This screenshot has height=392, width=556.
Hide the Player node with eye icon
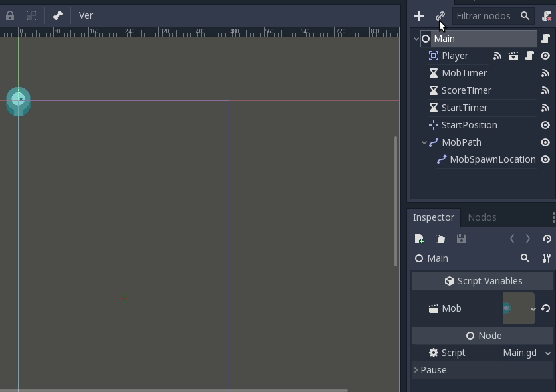click(x=545, y=56)
